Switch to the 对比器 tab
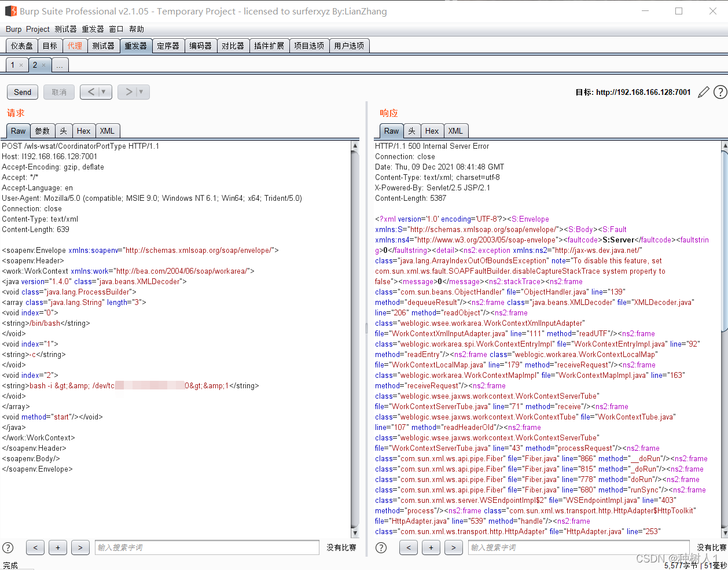This screenshot has width=728, height=570. (x=233, y=46)
